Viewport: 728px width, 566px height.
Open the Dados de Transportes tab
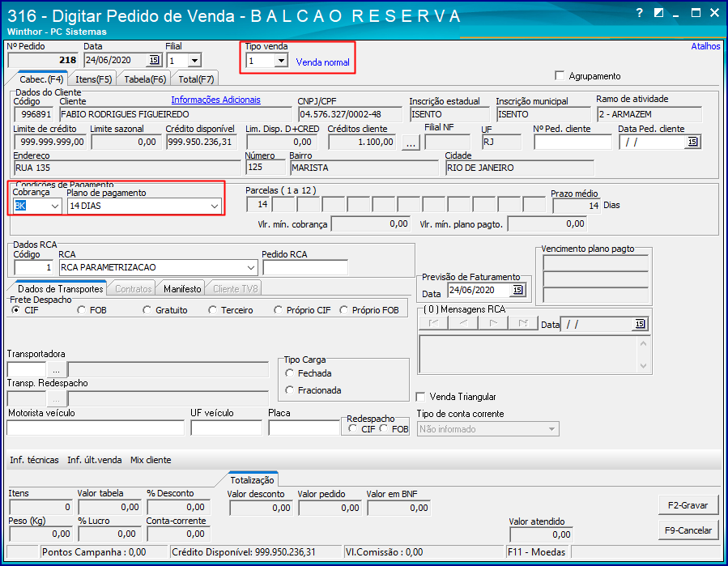point(61,289)
